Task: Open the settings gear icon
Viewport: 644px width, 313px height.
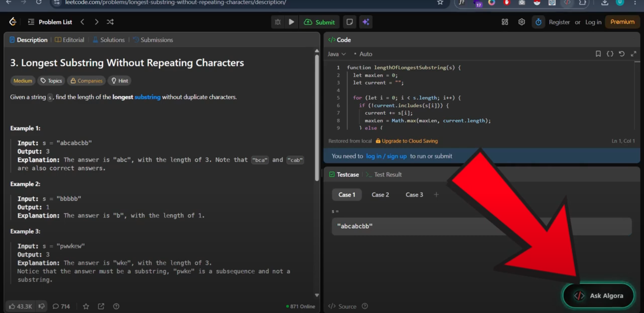Action: point(521,22)
